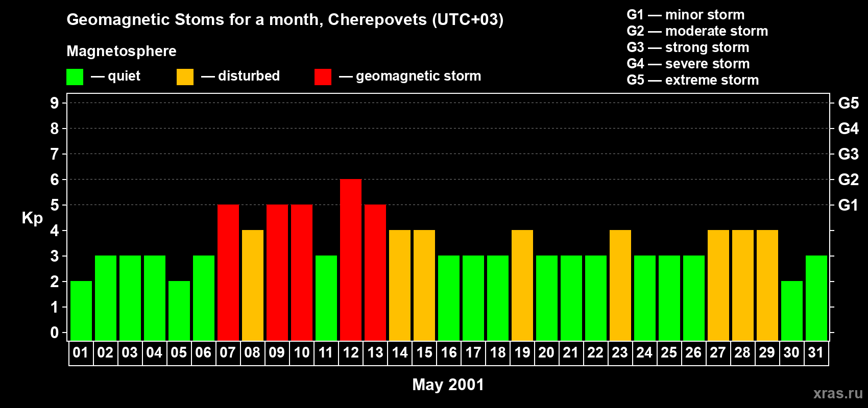868x408 pixels.
Task: Click the day label 18
Action: tap(498, 353)
